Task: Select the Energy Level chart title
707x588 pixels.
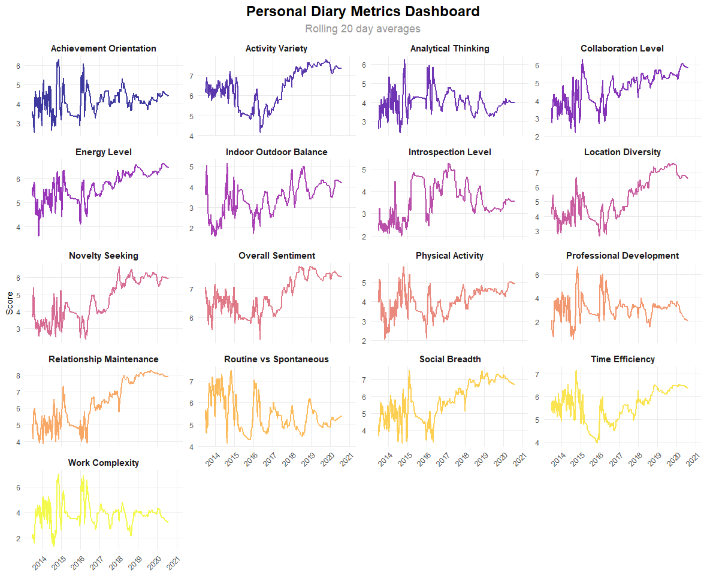Action: [x=104, y=152]
